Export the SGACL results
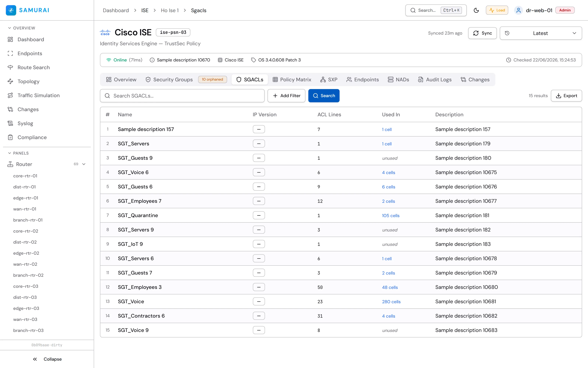Screen dimensions: 588x368 click(x=566, y=96)
